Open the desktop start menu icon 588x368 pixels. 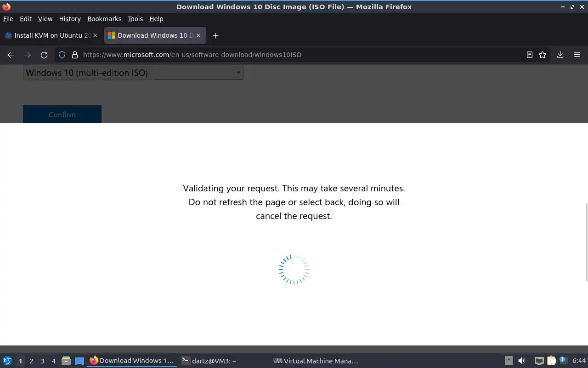click(x=7, y=361)
